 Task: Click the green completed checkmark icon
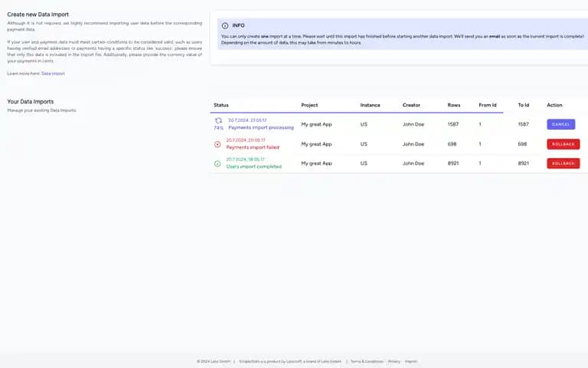(217, 163)
